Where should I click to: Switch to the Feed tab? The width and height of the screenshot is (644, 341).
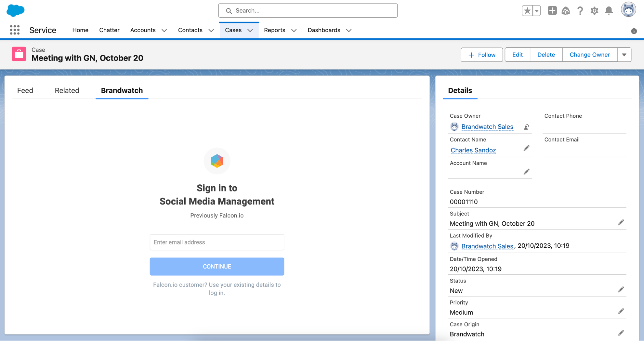click(25, 91)
